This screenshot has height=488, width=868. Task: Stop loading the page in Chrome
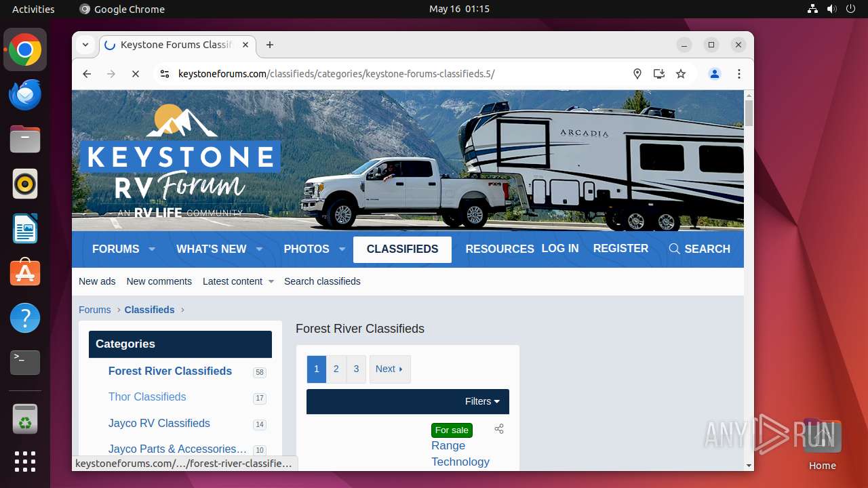pos(136,74)
